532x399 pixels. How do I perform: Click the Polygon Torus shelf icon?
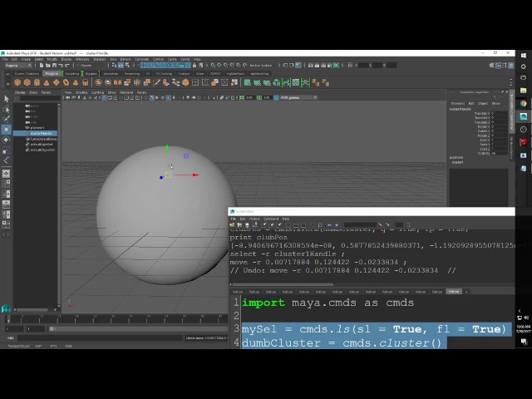click(x=66, y=82)
